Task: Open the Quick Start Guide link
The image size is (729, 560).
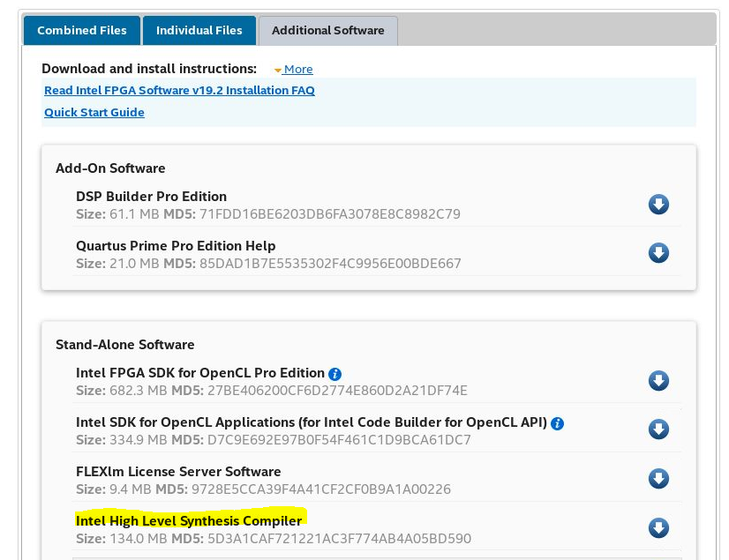Action: pos(94,112)
